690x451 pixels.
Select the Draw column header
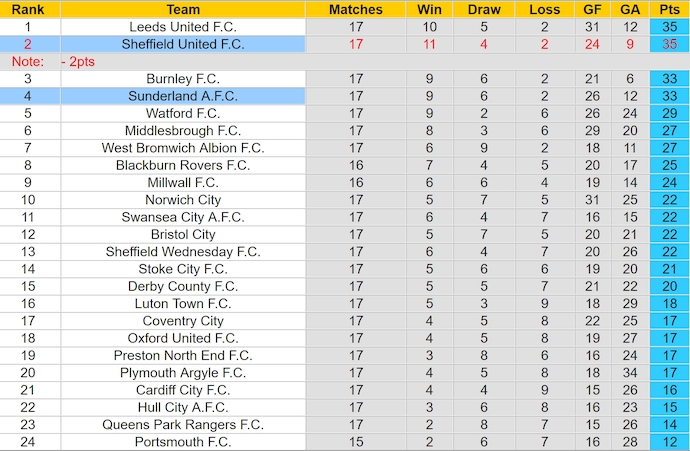[484, 9]
